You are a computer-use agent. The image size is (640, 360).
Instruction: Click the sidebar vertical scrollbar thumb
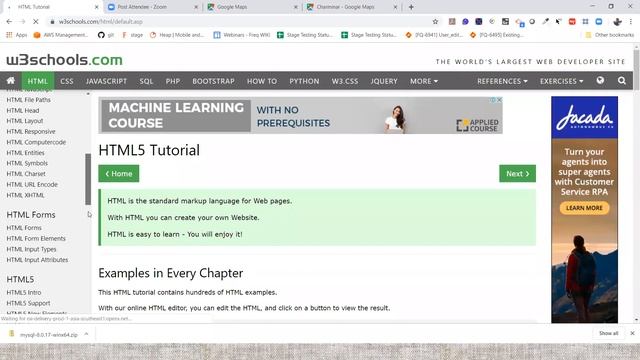coord(88,179)
